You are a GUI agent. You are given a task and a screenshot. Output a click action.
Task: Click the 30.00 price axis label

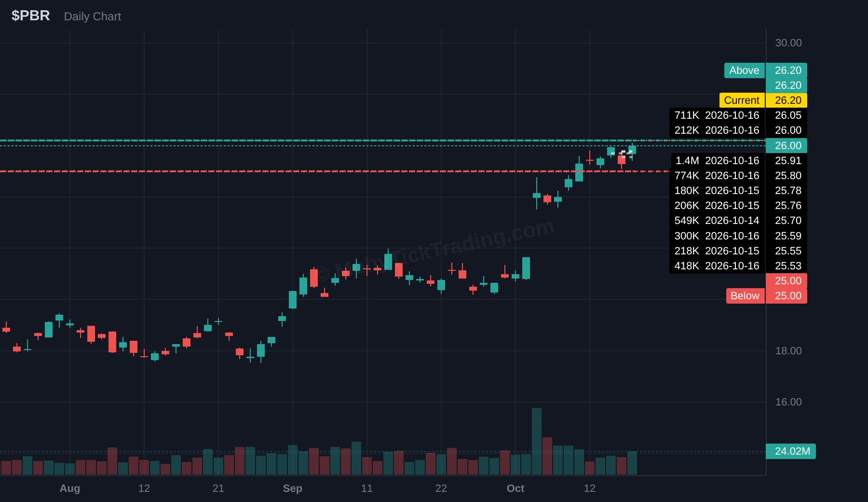click(788, 43)
